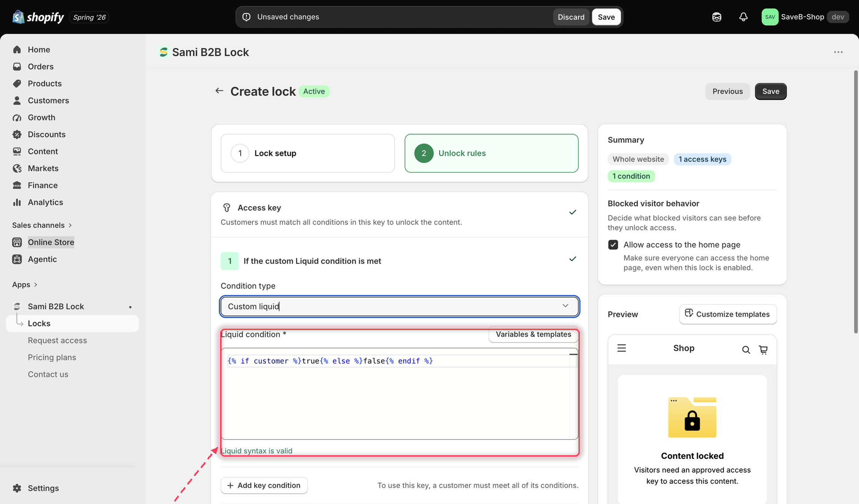Click the Markets globe icon

[17, 169]
